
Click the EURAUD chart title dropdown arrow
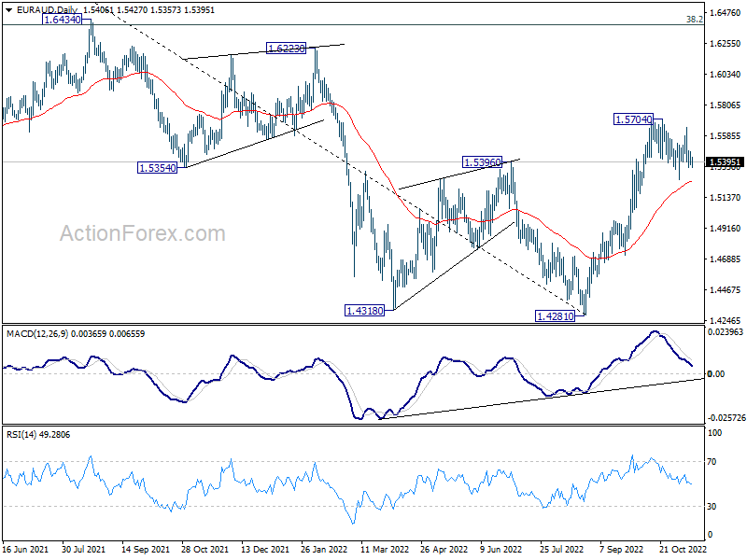point(8,9)
